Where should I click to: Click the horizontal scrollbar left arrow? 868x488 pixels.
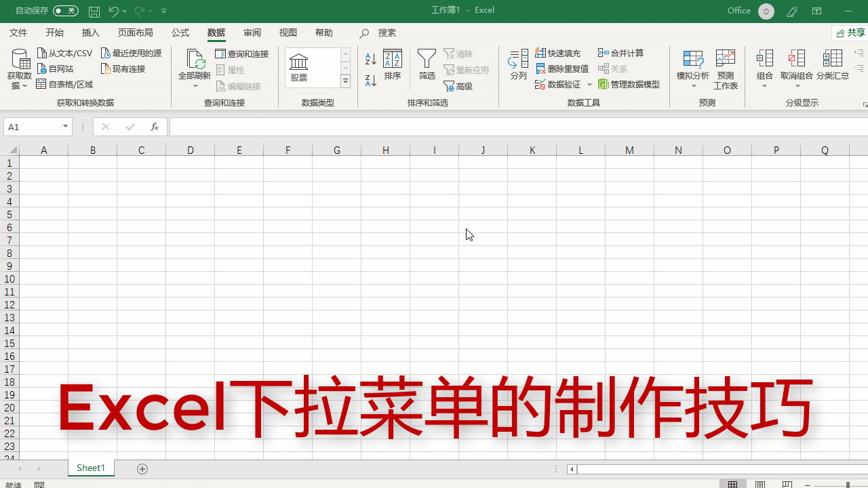tap(572, 468)
